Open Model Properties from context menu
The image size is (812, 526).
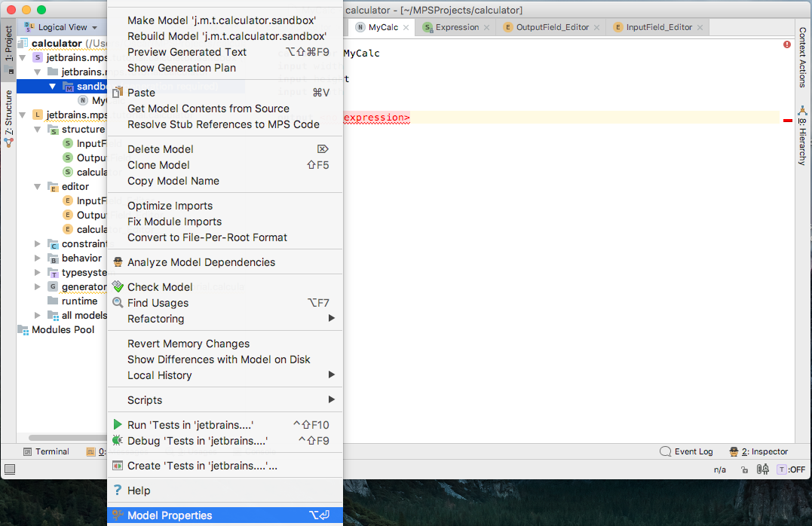[x=225, y=515]
